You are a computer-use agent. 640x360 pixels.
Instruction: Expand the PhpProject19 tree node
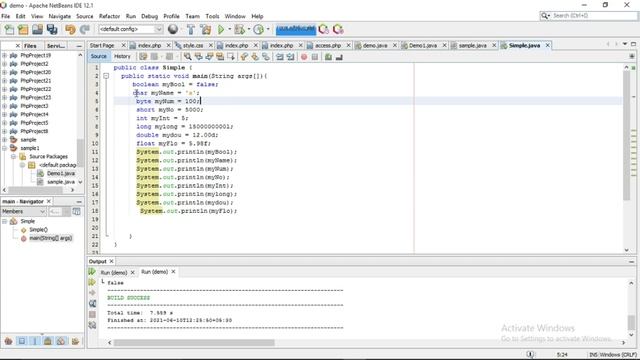pos(4,55)
